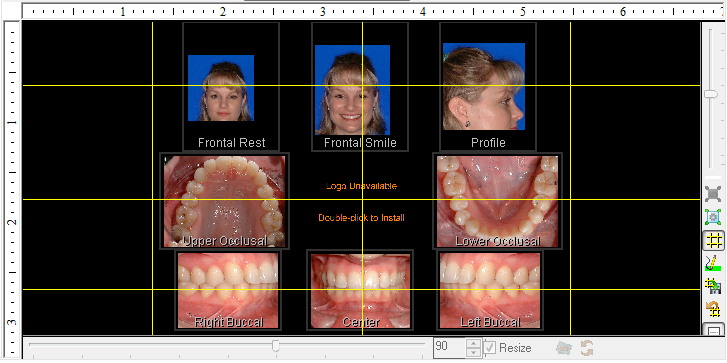Decrease the value 90 with down arrow

pyautogui.click(x=472, y=352)
